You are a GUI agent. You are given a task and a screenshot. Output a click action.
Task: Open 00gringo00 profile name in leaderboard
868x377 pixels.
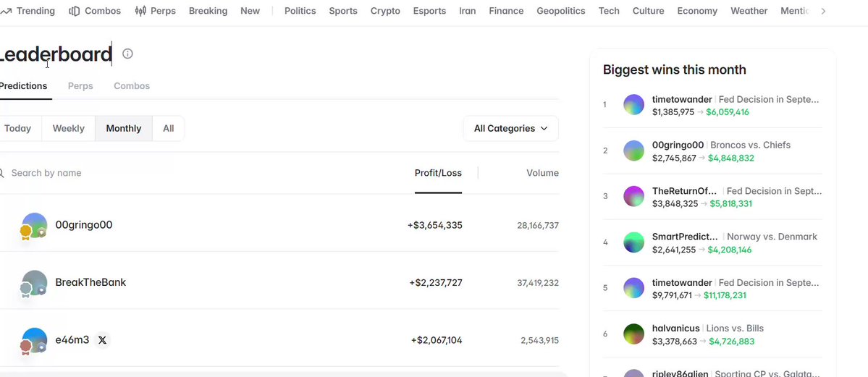click(83, 225)
